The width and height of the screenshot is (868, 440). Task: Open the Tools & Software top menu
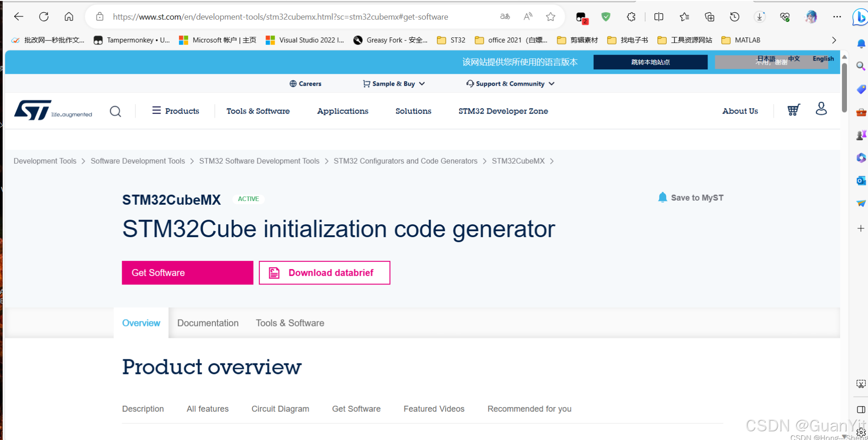[x=258, y=111]
